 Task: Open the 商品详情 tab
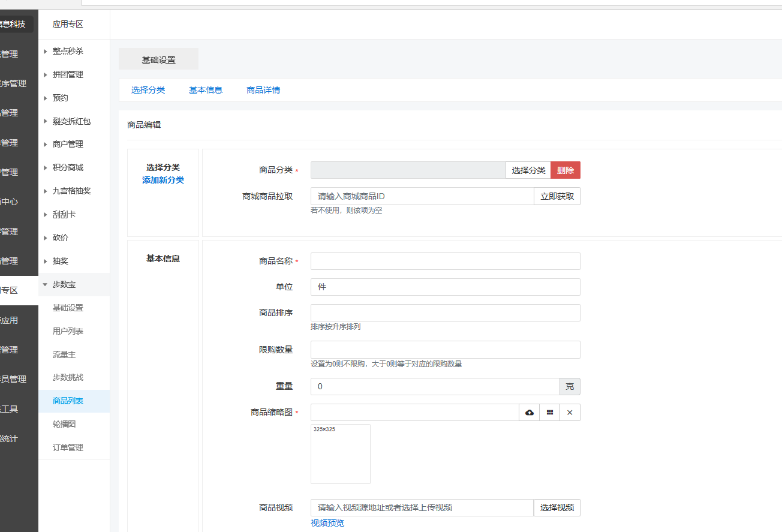263,90
